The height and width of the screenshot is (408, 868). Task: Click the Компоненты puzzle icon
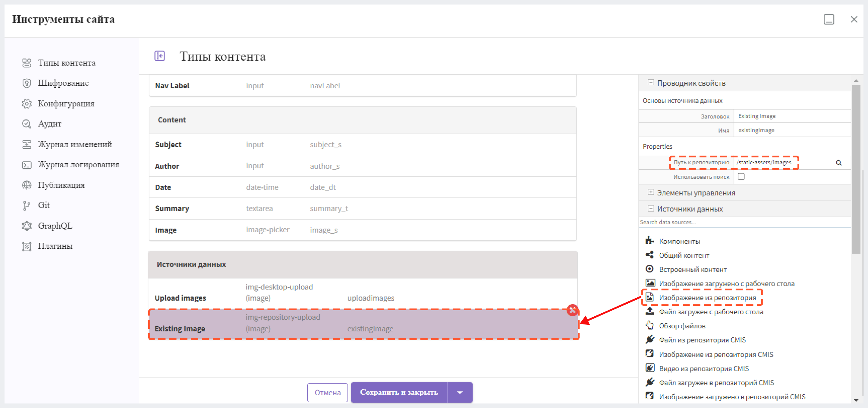[650, 240]
